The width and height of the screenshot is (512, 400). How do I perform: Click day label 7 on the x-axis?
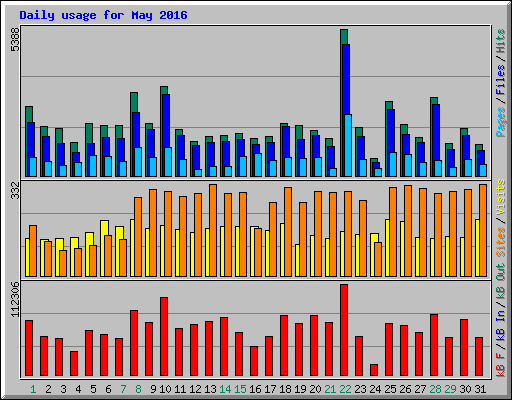pyautogui.click(x=123, y=389)
